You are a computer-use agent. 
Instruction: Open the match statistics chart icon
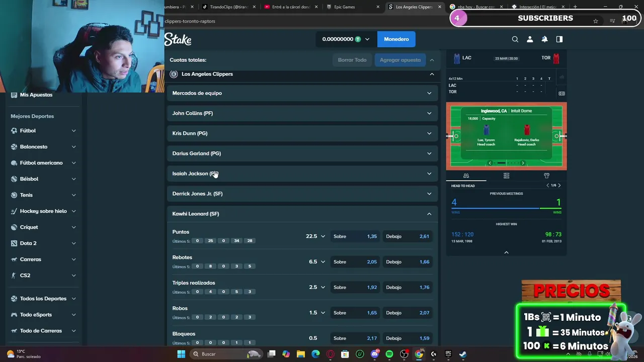(561, 77)
